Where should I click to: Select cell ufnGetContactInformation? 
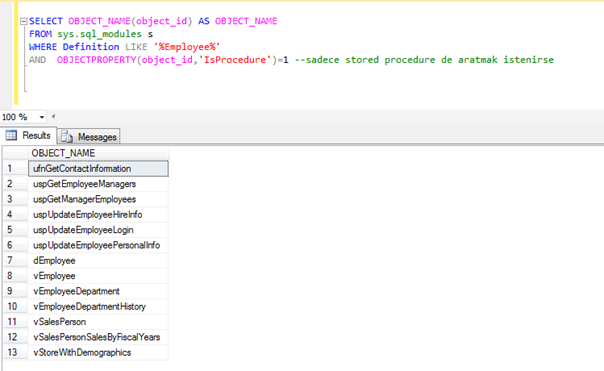(x=98, y=169)
